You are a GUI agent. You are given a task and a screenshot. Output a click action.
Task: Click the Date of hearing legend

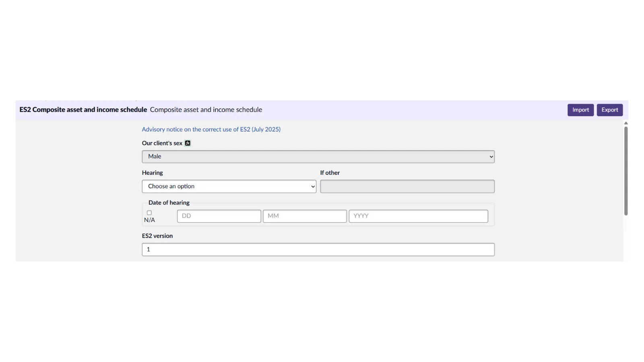coord(169,203)
